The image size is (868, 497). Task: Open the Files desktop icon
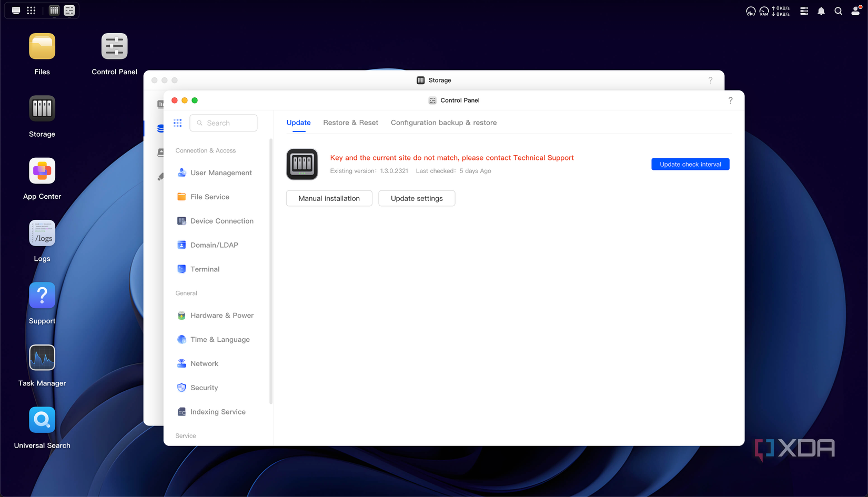click(42, 47)
